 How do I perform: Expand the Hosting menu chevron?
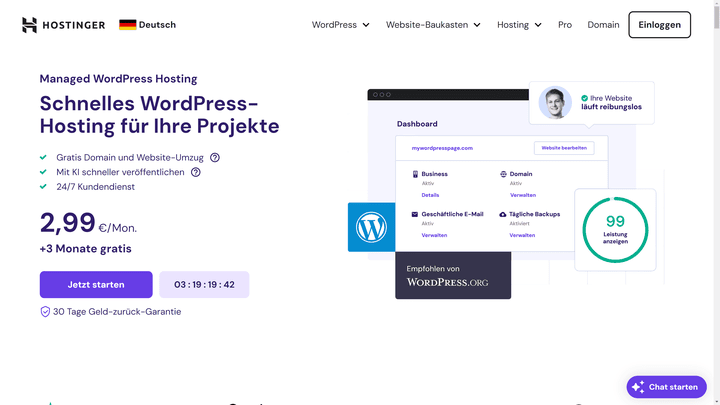538,25
